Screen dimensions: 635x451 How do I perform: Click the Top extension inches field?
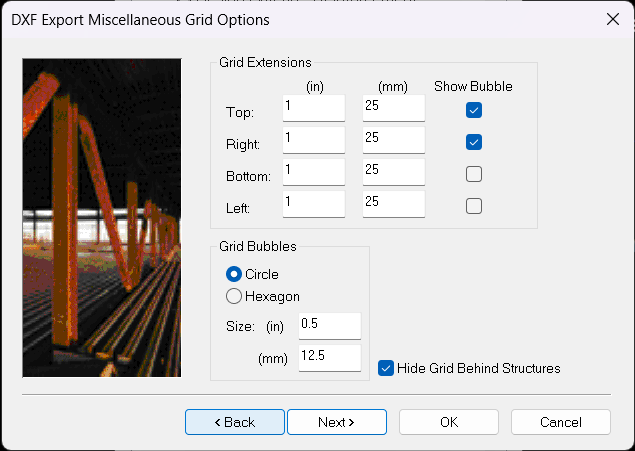[x=313, y=109]
